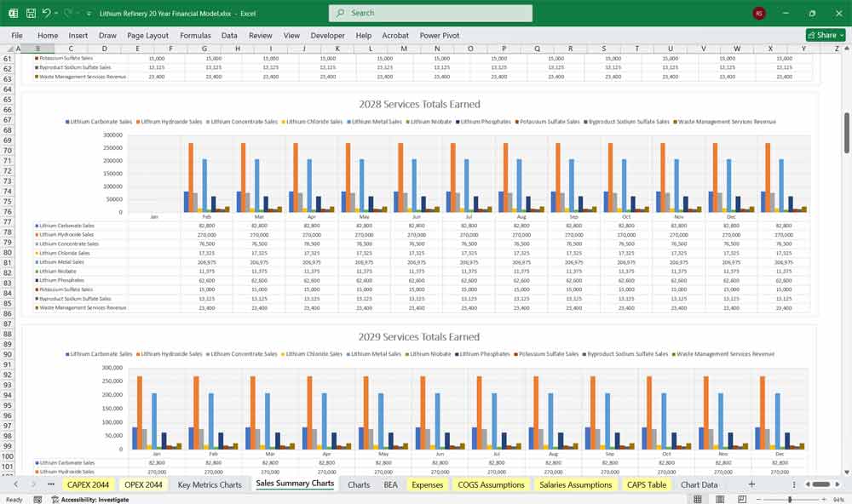Add a new sheet with plus icon

tap(751, 484)
